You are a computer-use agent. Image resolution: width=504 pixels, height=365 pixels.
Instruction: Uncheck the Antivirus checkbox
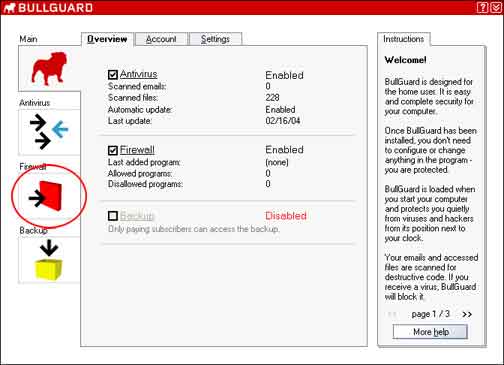pyautogui.click(x=113, y=74)
